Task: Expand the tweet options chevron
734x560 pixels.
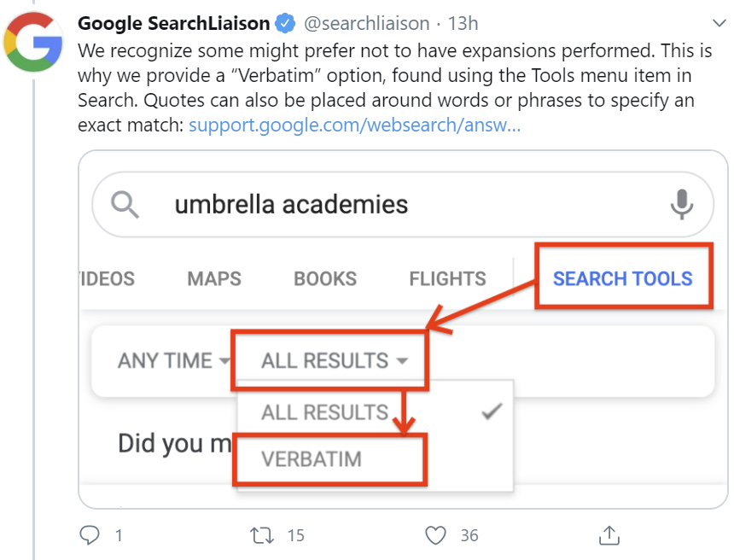Action: click(x=721, y=24)
